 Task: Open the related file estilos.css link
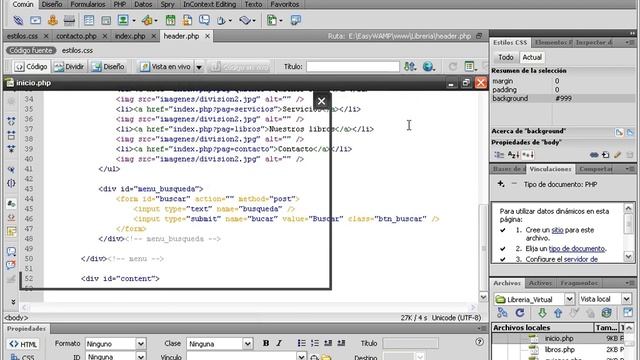(x=77, y=50)
